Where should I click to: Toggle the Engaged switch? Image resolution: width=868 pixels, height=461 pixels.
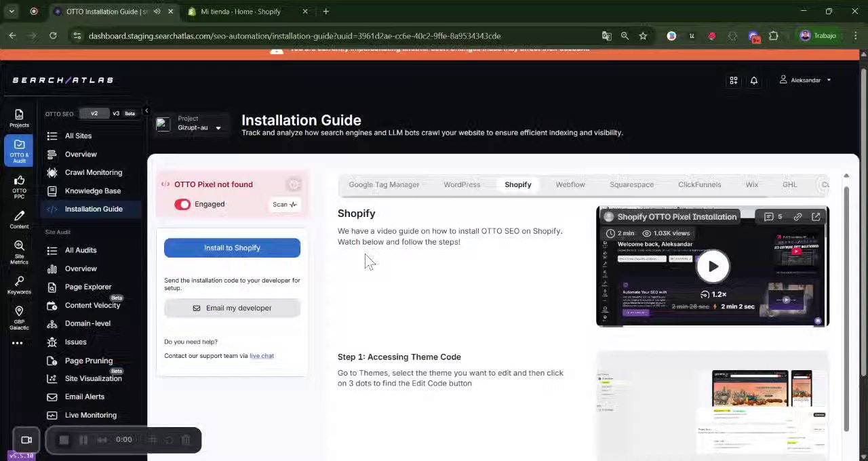click(x=182, y=204)
